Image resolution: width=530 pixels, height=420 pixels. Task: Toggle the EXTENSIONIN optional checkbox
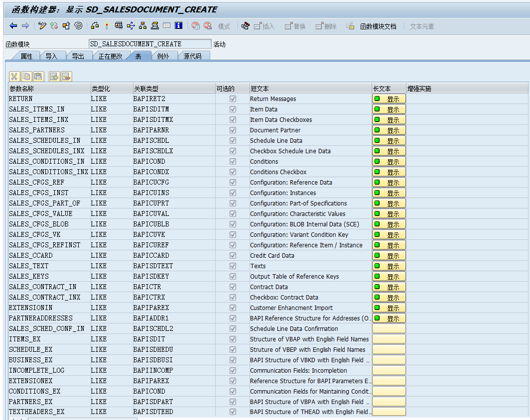(x=232, y=308)
